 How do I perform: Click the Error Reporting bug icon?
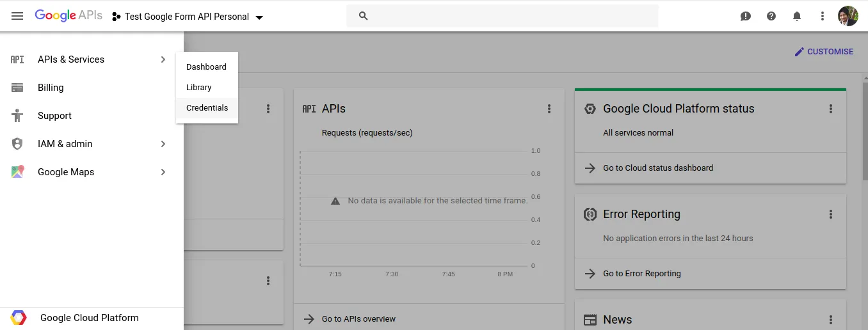click(x=590, y=214)
